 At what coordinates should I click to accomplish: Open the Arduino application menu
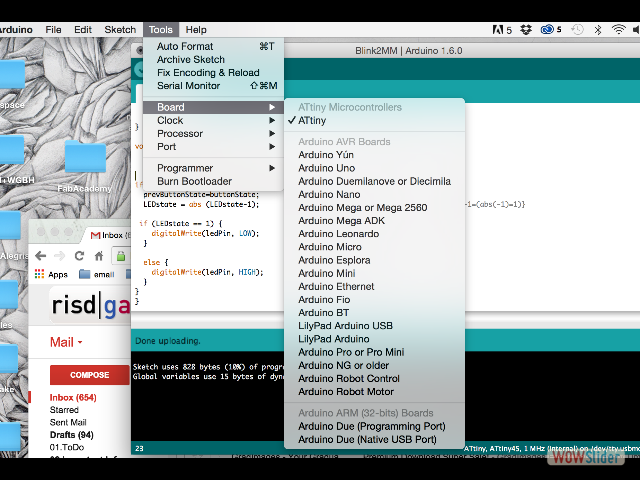click(x=16, y=30)
